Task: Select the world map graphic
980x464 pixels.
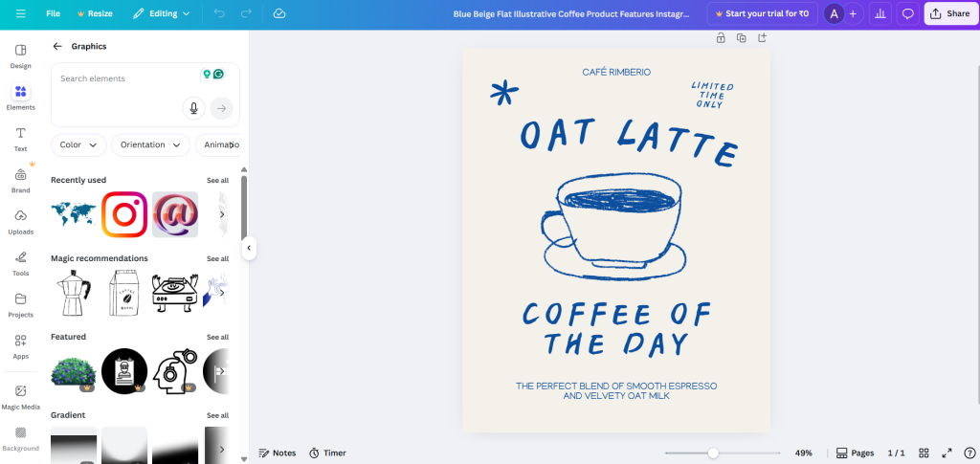Action: pos(74,215)
